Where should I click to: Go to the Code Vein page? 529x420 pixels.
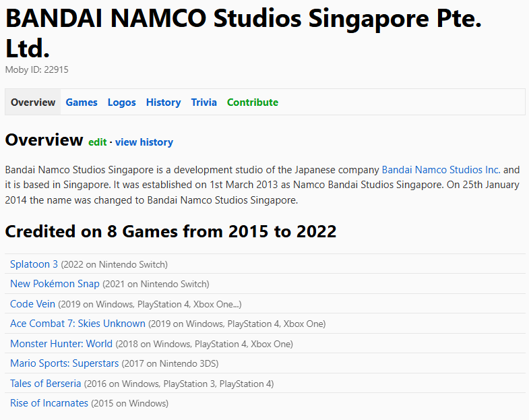(32, 304)
